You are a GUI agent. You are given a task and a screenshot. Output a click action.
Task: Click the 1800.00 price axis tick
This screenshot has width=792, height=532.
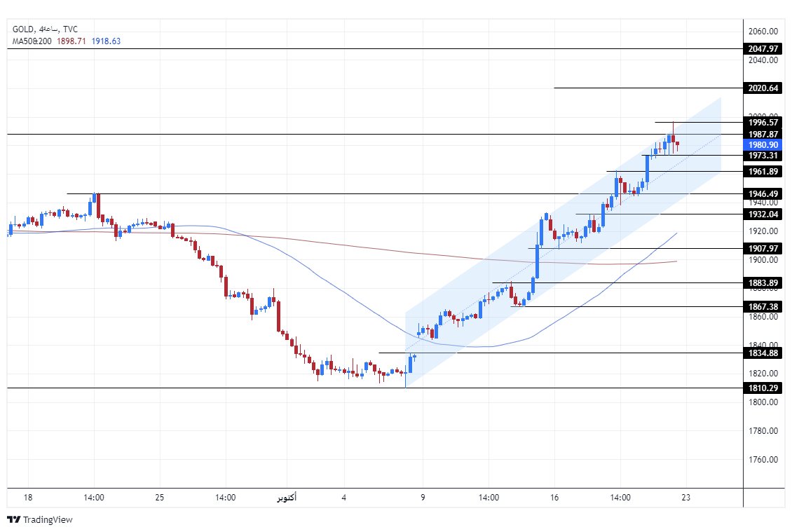click(x=763, y=402)
